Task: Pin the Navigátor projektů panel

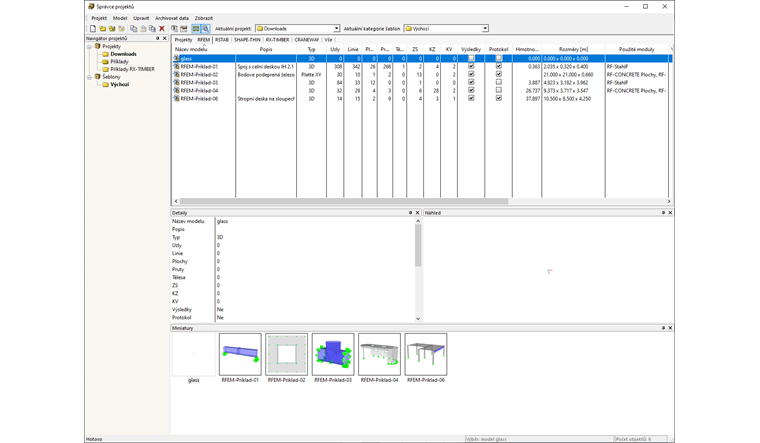Action: tap(158, 38)
